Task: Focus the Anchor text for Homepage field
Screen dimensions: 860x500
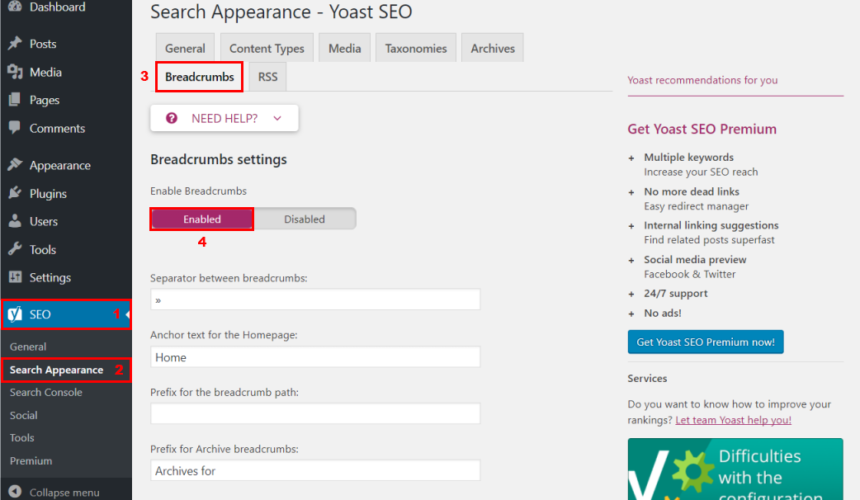Action: [x=315, y=357]
